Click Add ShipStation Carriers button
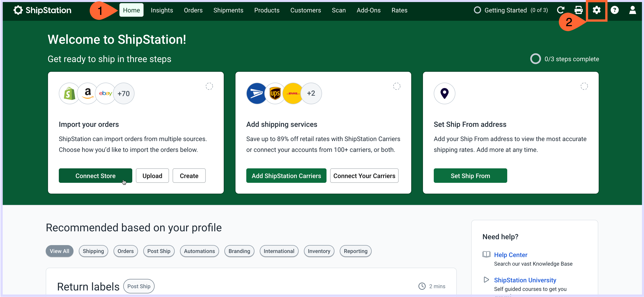 (x=286, y=176)
